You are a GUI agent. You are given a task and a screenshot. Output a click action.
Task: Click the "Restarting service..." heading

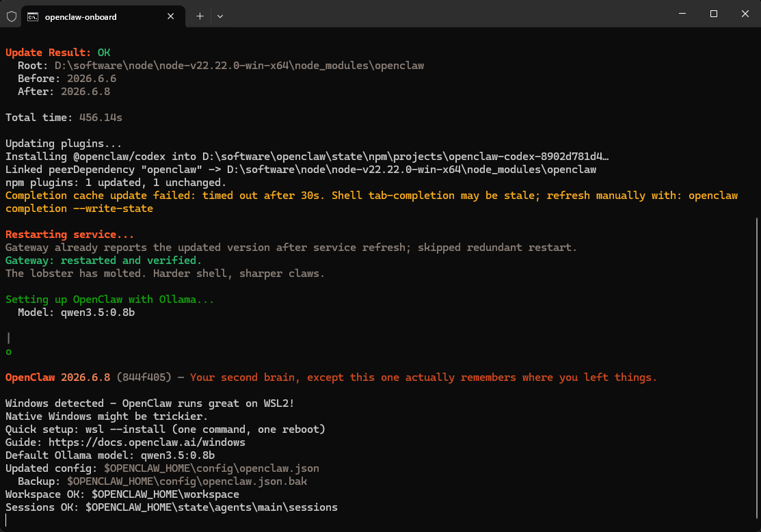70,235
